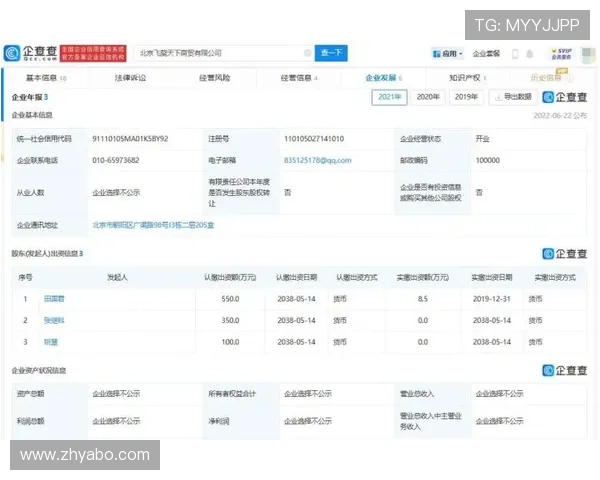Click the paid-in date 2019-12-31
This screenshot has width=600, height=480.
click(492, 299)
